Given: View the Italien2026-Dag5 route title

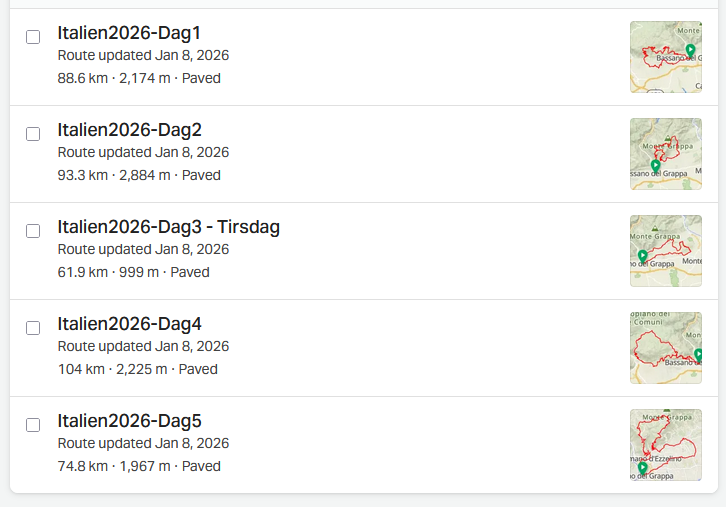Looking at the screenshot, I should 129,421.
